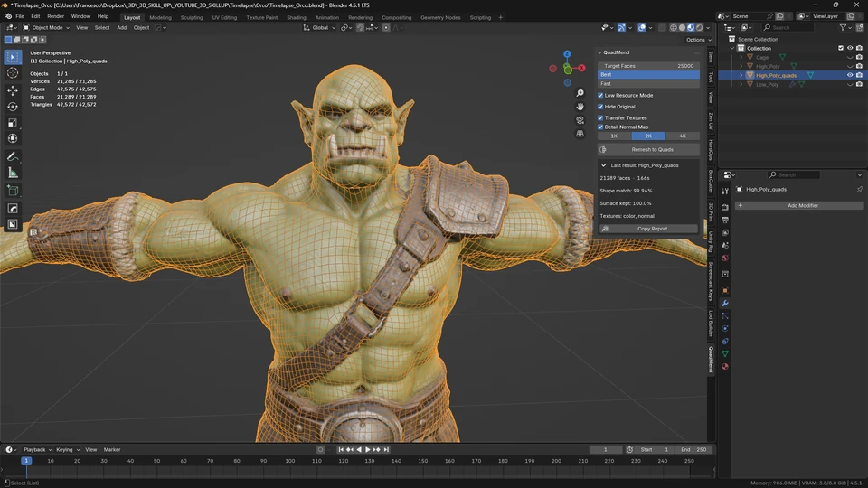Image resolution: width=868 pixels, height=488 pixels.
Task: Switch to the UV Editing workspace tab
Action: click(224, 17)
